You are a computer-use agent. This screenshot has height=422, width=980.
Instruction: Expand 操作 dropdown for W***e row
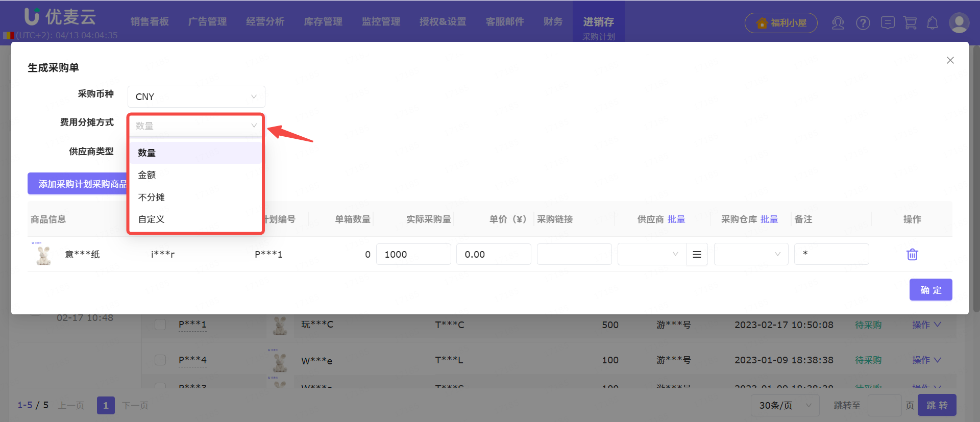[x=926, y=360]
